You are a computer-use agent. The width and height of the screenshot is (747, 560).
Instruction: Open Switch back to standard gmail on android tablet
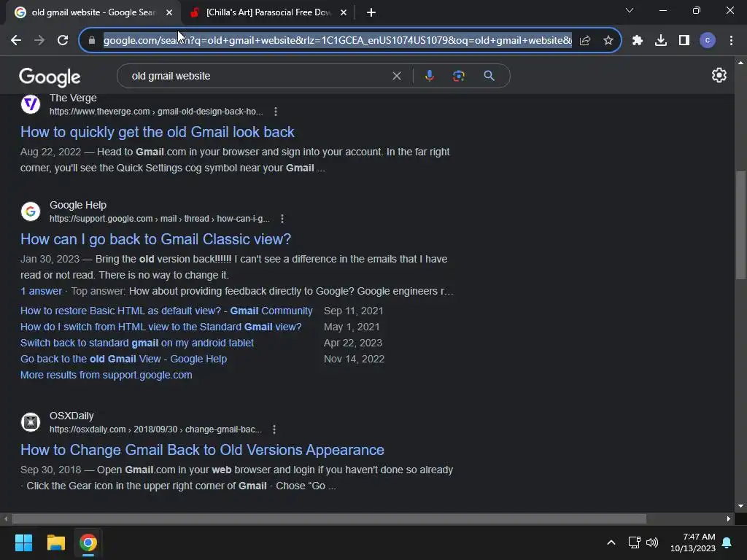click(x=136, y=343)
